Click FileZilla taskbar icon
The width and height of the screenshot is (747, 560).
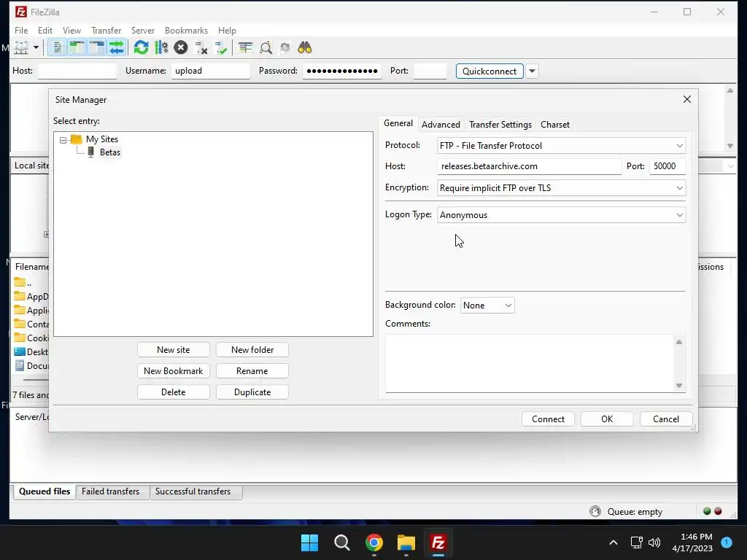(x=438, y=542)
